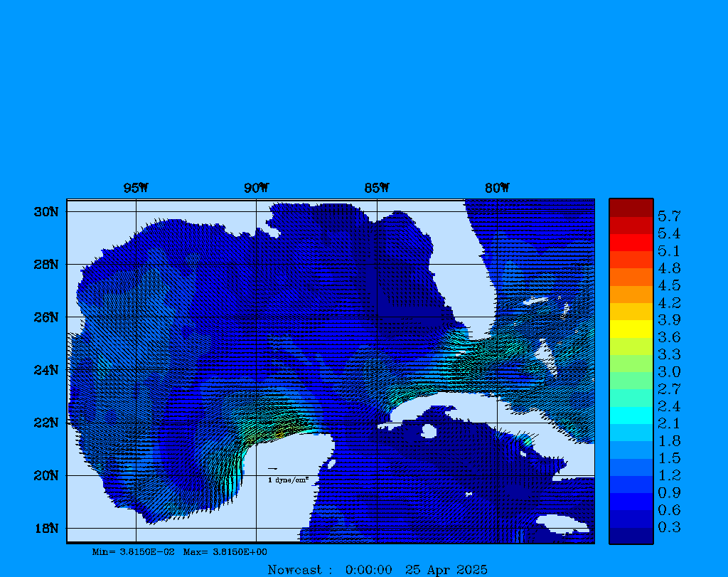This screenshot has width=728, height=577.
Task: Click the light green 3.0 colorbar swatch
Action: pyautogui.click(x=631, y=364)
